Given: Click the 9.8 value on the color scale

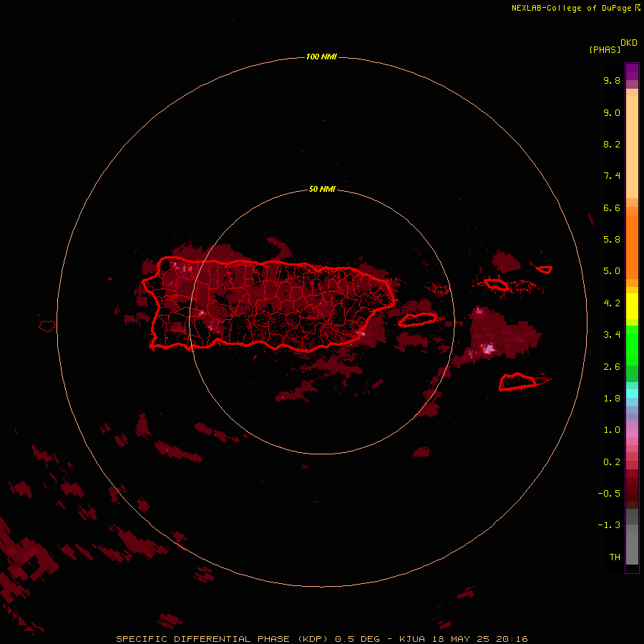Looking at the screenshot, I should [x=612, y=80].
